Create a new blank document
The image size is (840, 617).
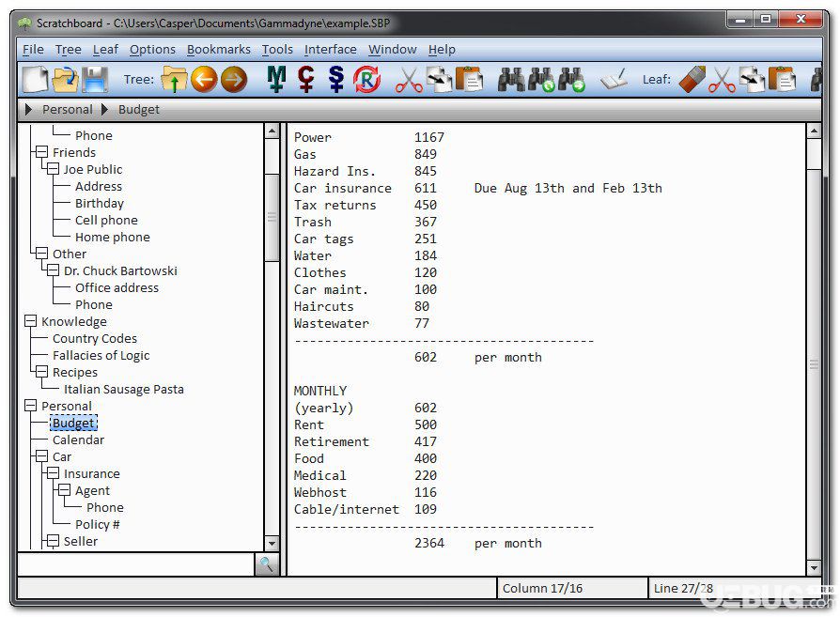click(x=36, y=79)
